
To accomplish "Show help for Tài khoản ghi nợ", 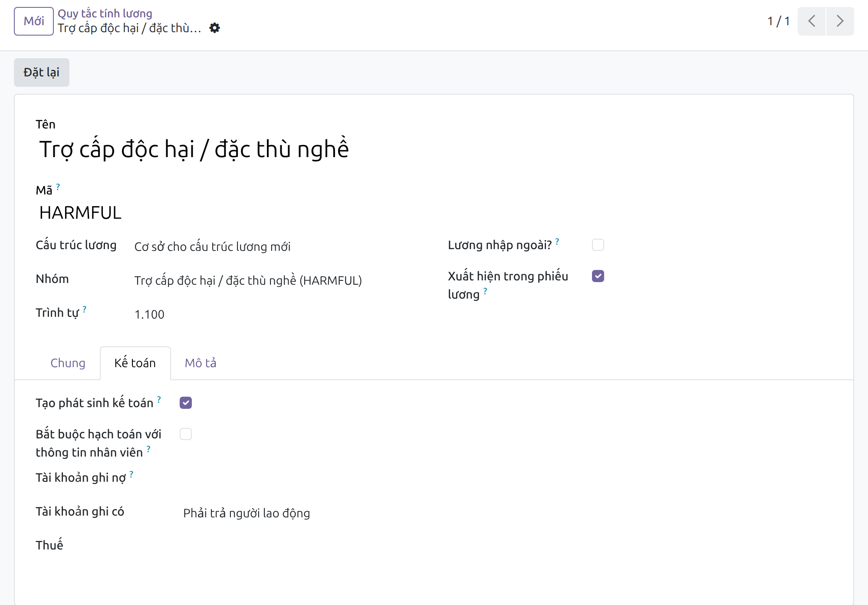I will [131, 474].
